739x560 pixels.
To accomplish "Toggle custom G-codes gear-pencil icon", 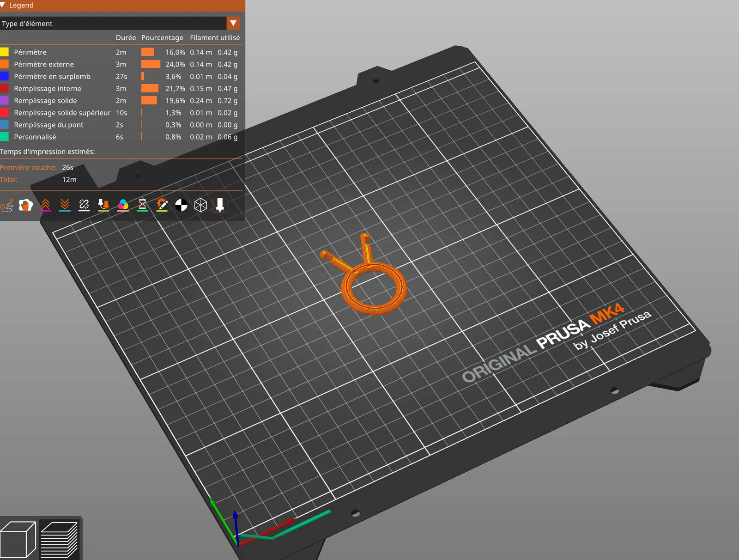I will pos(162,205).
